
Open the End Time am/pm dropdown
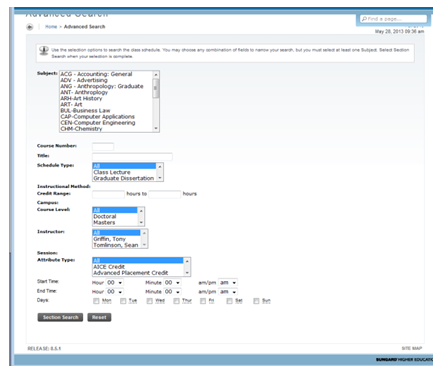click(x=228, y=292)
